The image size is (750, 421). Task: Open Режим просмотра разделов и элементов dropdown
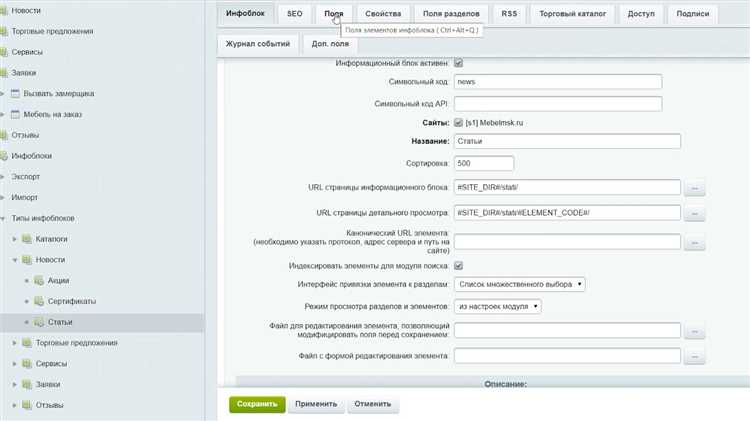click(497, 306)
